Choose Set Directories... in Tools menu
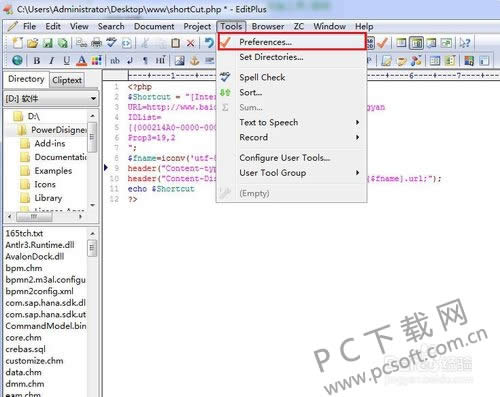This screenshot has height=397, width=500. tap(292, 57)
